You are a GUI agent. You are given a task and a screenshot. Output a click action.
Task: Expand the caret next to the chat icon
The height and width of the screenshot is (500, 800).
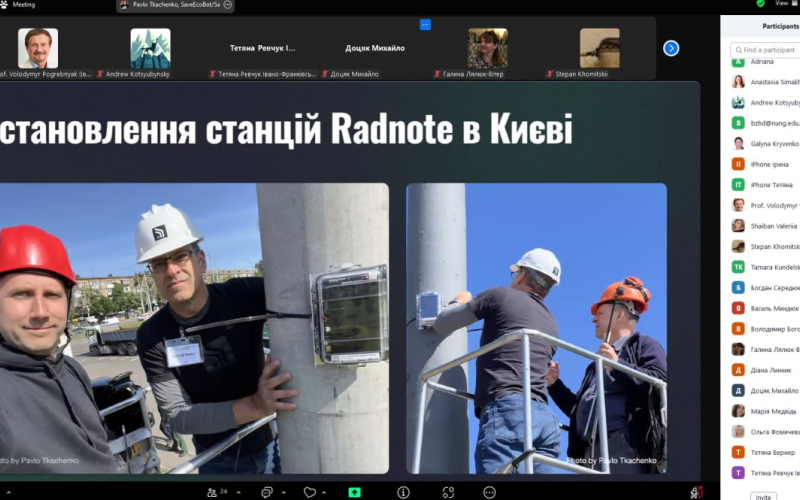point(284,492)
